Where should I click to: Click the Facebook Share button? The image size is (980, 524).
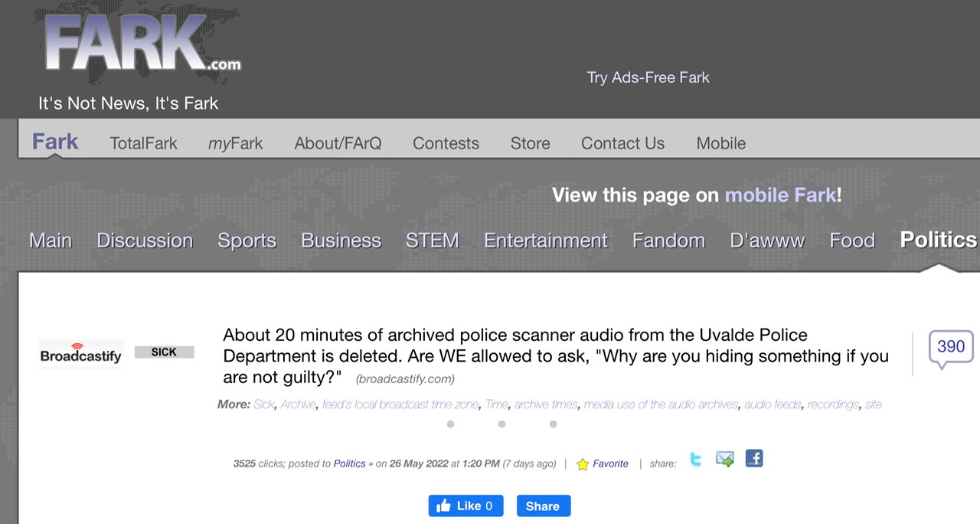click(543, 506)
